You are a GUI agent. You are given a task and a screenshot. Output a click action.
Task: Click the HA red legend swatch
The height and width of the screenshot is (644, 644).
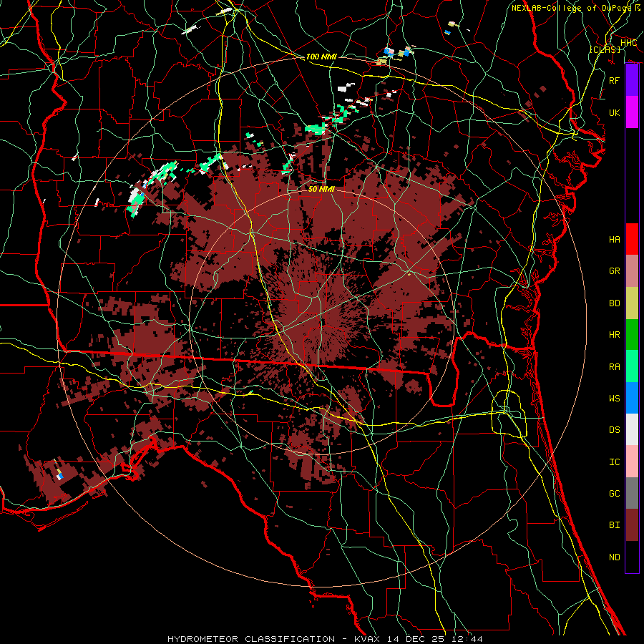(x=632, y=239)
